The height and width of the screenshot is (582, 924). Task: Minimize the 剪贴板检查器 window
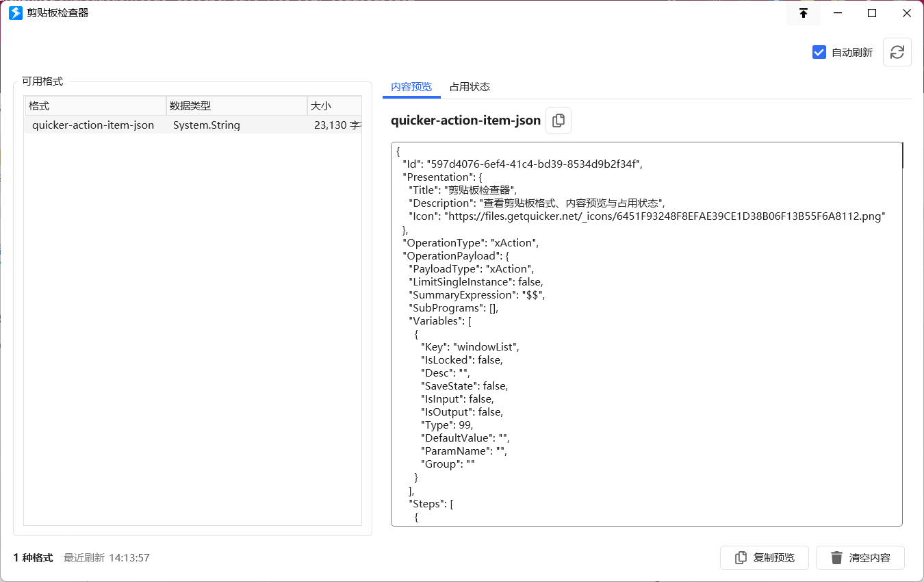pos(838,13)
